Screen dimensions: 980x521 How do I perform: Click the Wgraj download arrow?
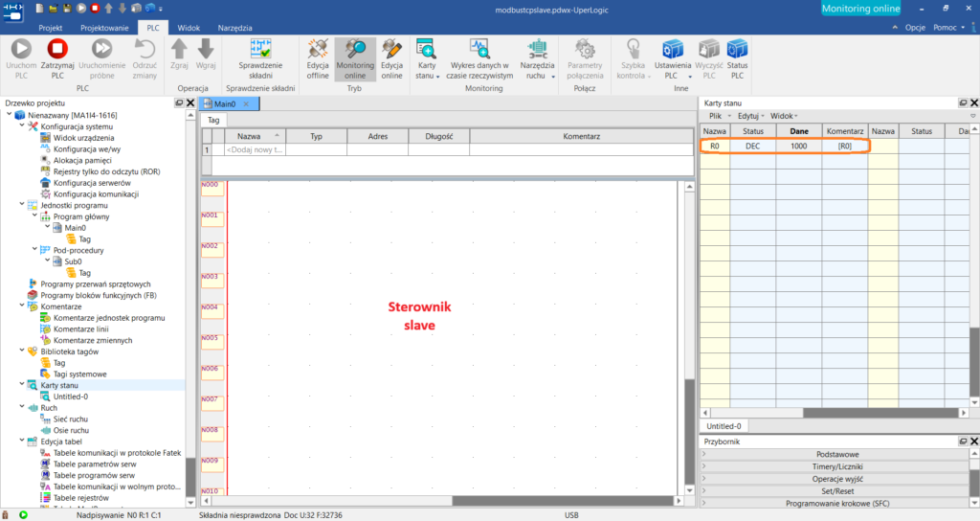point(206,50)
